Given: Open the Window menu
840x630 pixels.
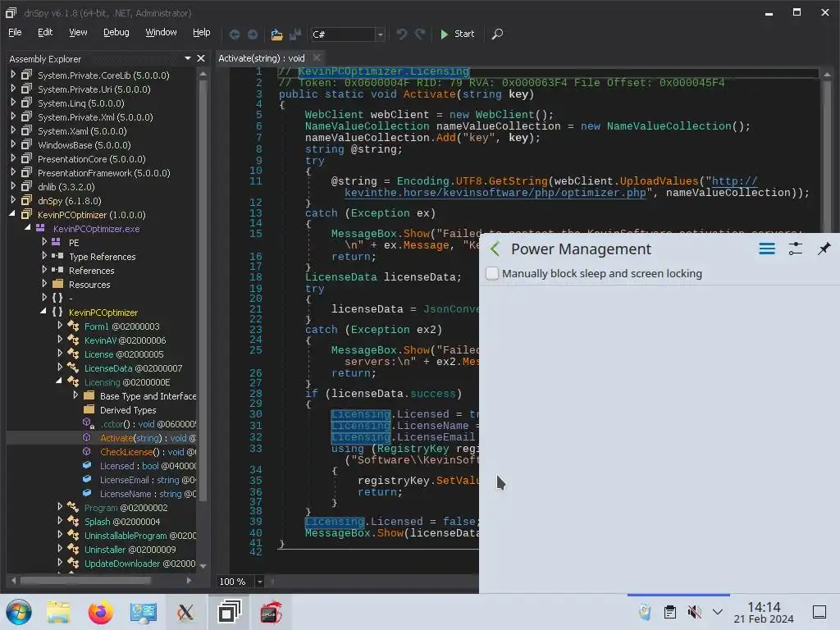Looking at the screenshot, I should tap(161, 32).
